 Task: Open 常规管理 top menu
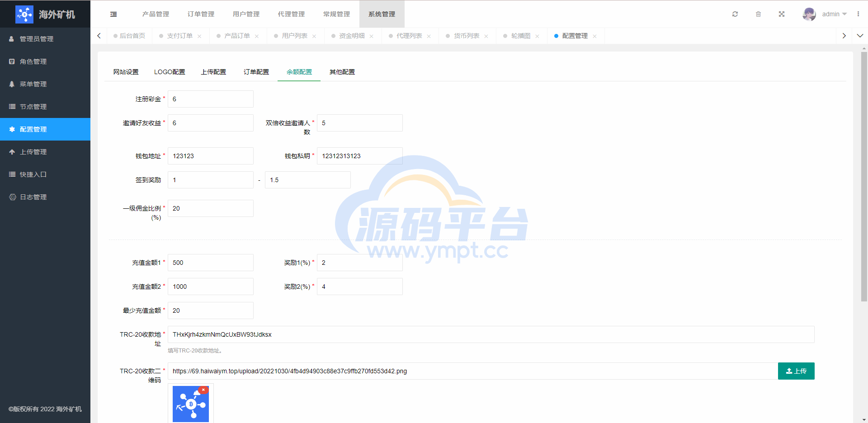pos(336,14)
